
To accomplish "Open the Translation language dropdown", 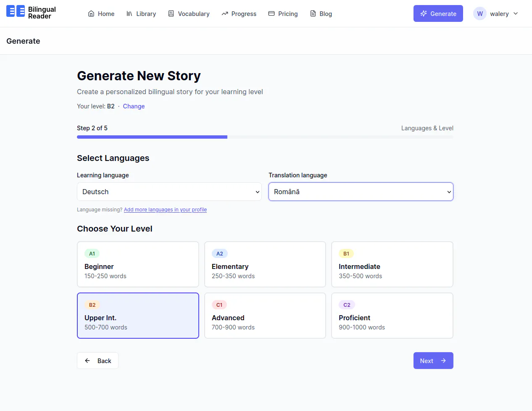I will [x=361, y=192].
